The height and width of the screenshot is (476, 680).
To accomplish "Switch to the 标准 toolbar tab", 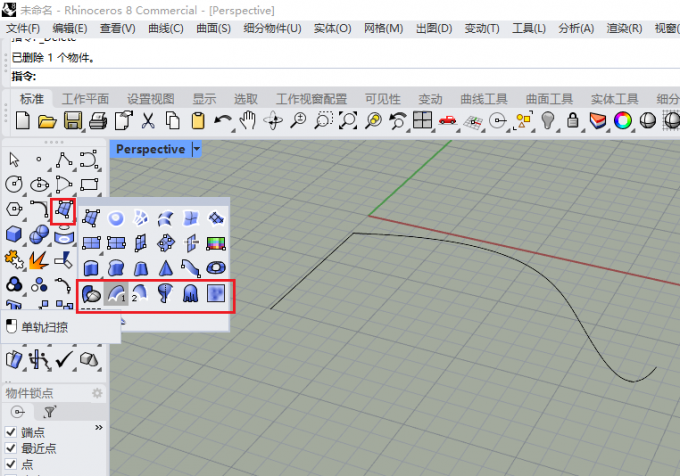I will pos(32,99).
